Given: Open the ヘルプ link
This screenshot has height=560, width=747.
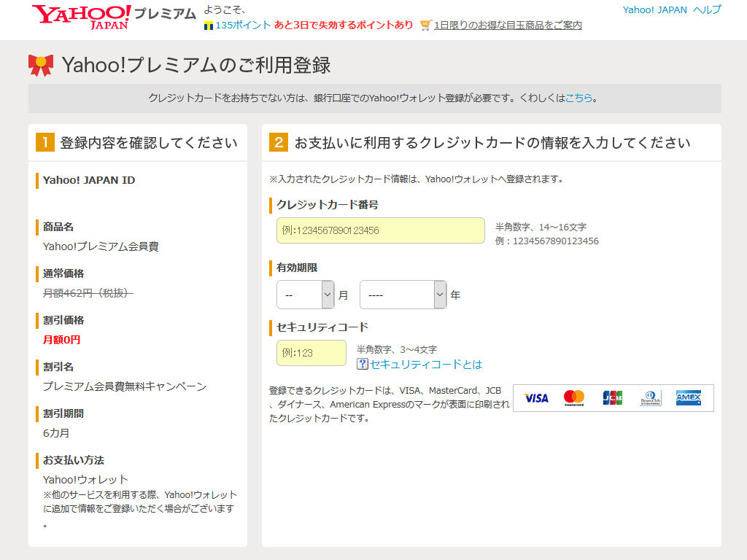Looking at the screenshot, I should click(707, 10).
